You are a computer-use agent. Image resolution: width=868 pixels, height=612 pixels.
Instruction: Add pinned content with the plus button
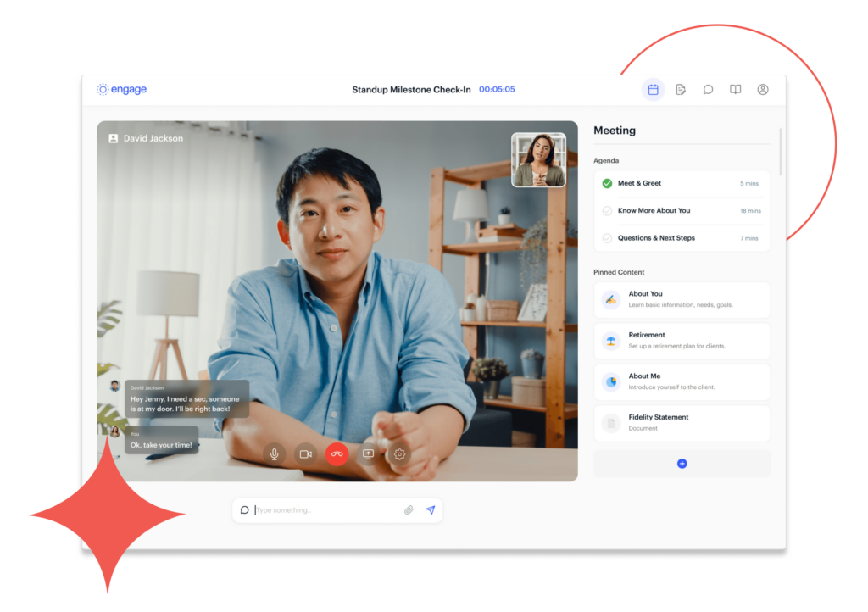(x=682, y=464)
